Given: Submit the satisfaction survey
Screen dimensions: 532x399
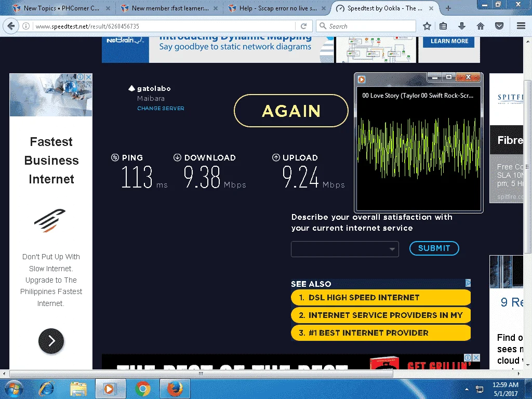Looking at the screenshot, I should [x=434, y=248].
